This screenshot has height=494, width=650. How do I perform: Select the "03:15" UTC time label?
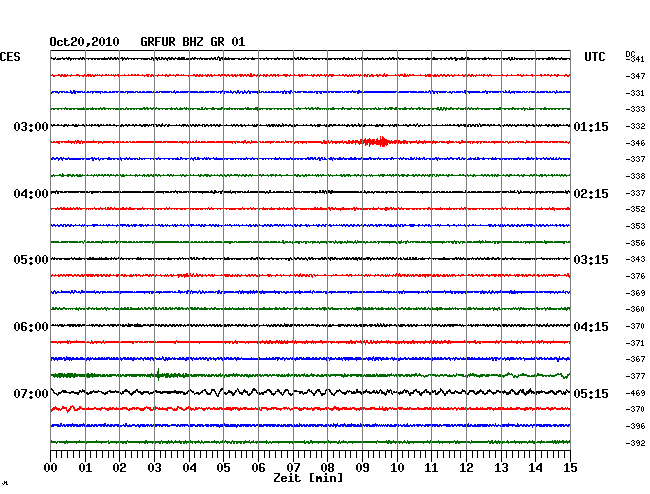pos(591,260)
